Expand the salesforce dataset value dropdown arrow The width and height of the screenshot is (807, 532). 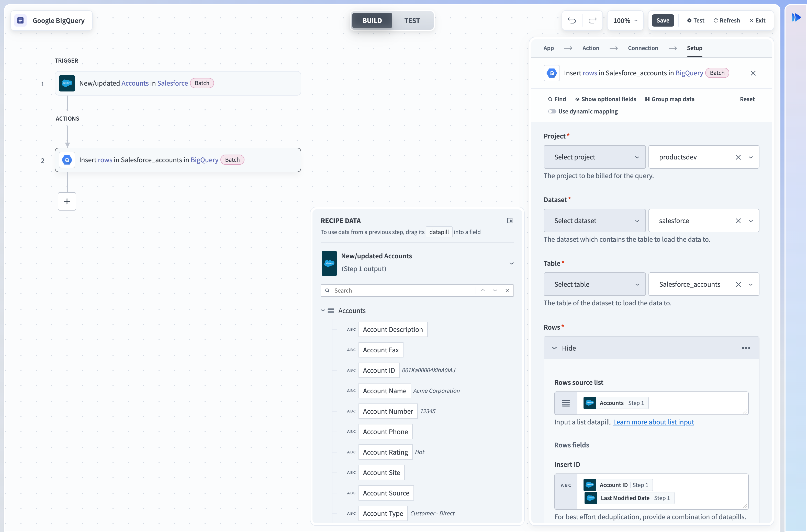(751, 221)
